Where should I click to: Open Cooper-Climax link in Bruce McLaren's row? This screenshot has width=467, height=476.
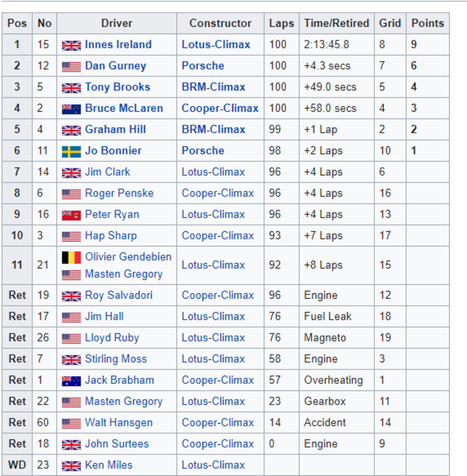(x=220, y=108)
